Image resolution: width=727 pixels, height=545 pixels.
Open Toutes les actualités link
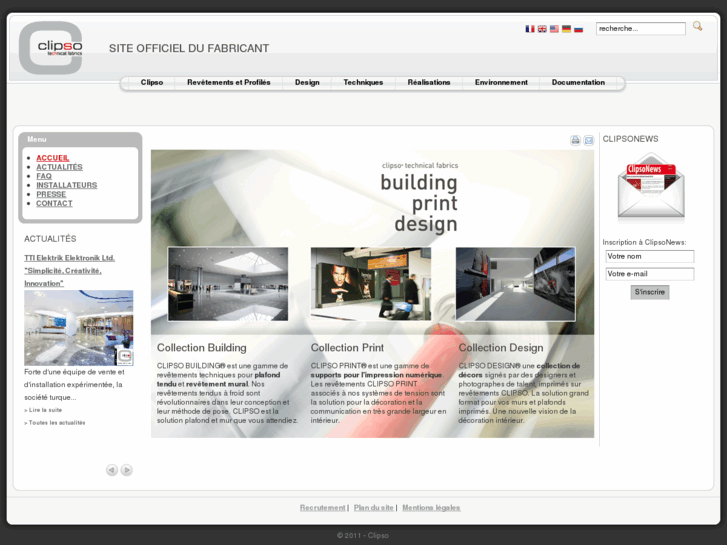pyautogui.click(x=55, y=423)
